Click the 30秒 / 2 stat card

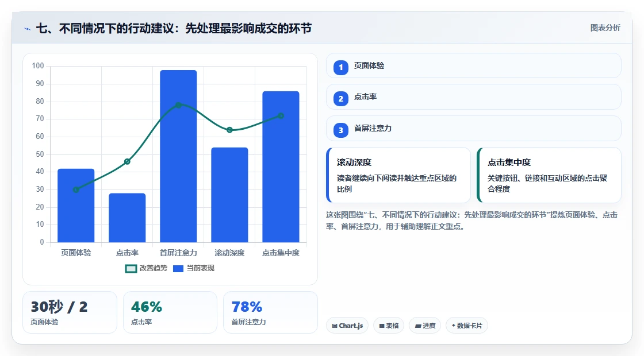70,312
